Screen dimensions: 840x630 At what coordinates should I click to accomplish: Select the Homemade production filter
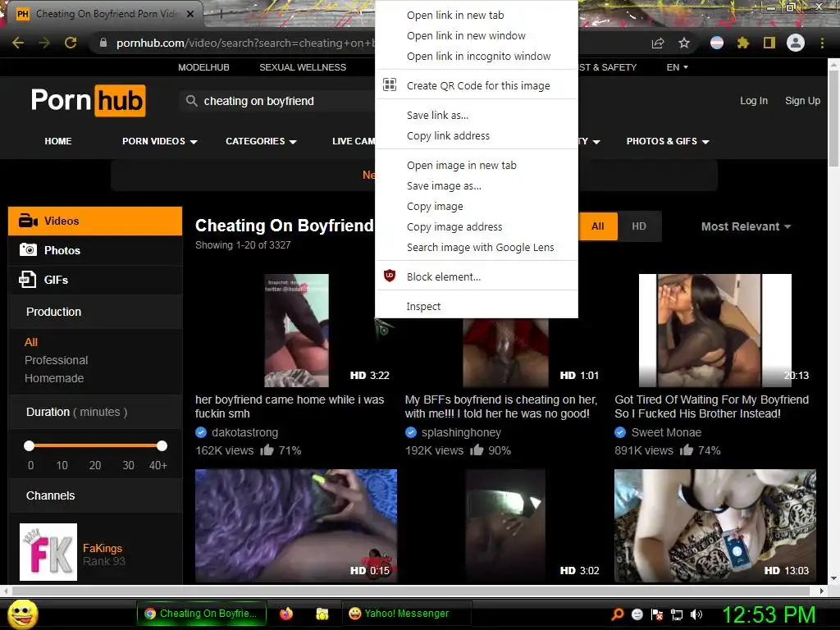54,378
